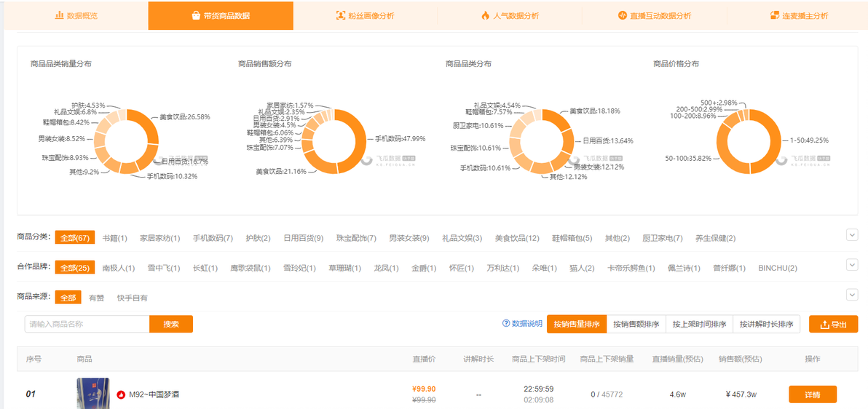Filter brand by 卡帝乐鳄鱼(1)
Screen dimensions: 868x409
pos(631,268)
